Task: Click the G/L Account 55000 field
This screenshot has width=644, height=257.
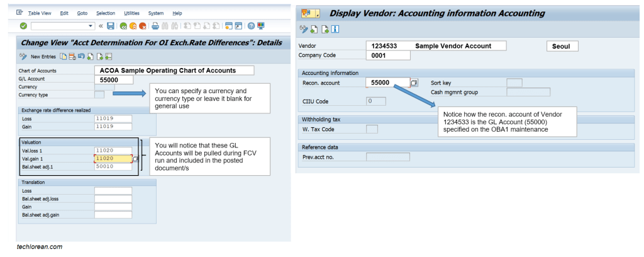Action: [x=114, y=79]
